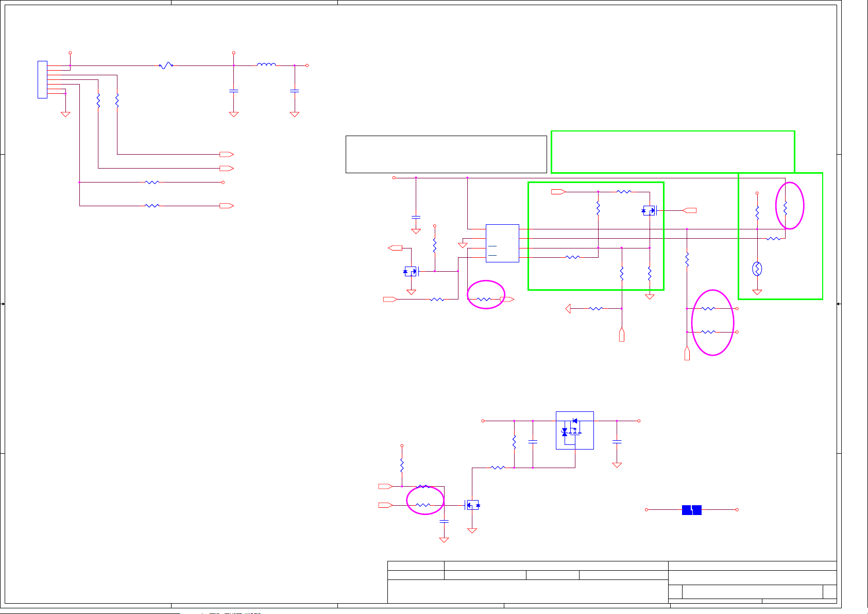868x614 pixels.
Task: Click the left-pointing port on the MOSFET gate
Action: 689,210
